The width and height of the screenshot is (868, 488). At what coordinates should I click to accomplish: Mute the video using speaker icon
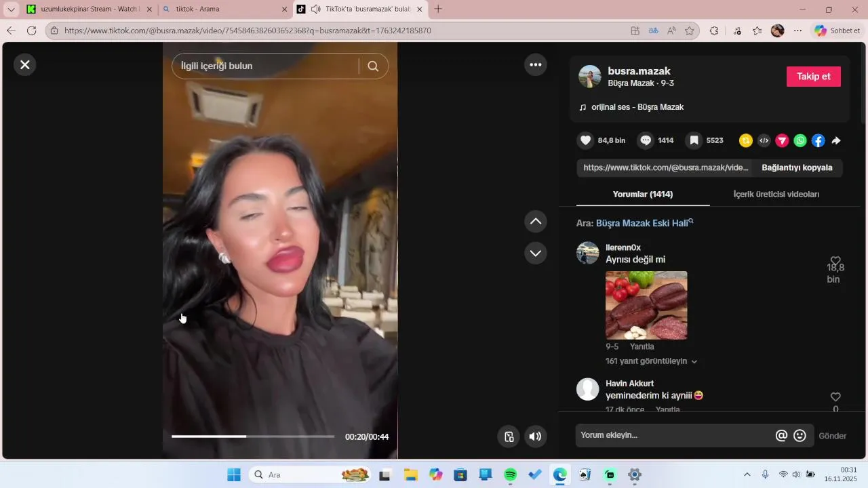click(536, 436)
